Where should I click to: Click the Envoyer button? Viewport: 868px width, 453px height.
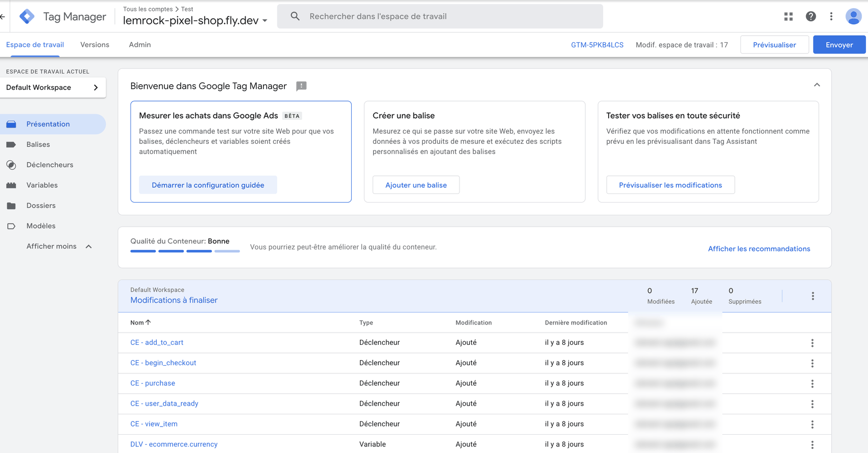(839, 45)
